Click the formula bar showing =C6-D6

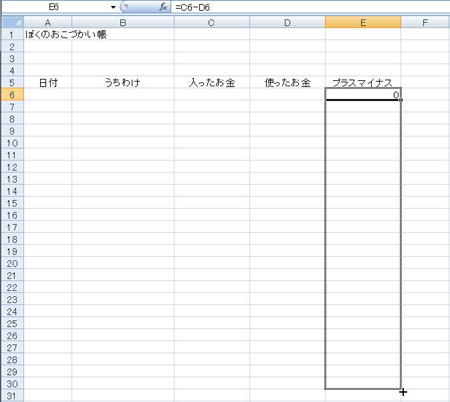point(310,7)
